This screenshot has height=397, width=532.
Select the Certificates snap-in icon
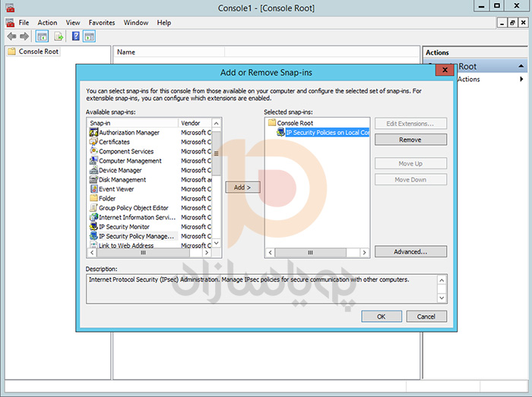click(x=93, y=142)
